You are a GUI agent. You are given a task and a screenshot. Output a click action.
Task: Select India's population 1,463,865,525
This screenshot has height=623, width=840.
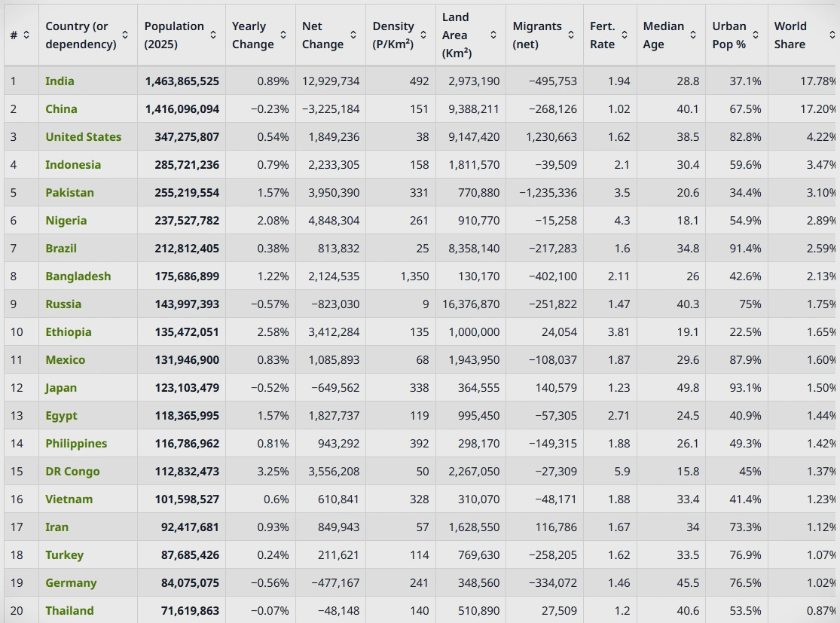point(182,81)
